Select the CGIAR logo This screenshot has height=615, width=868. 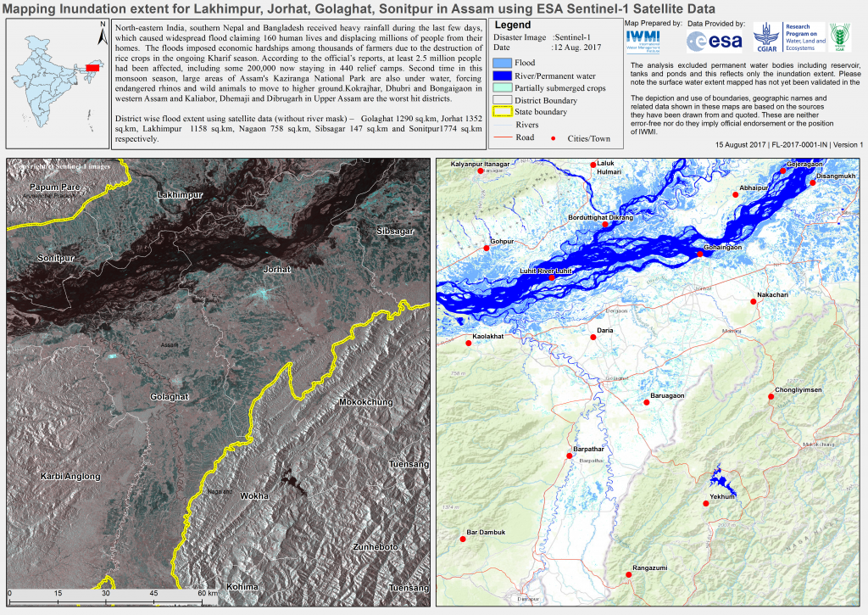click(x=767, y=38)
